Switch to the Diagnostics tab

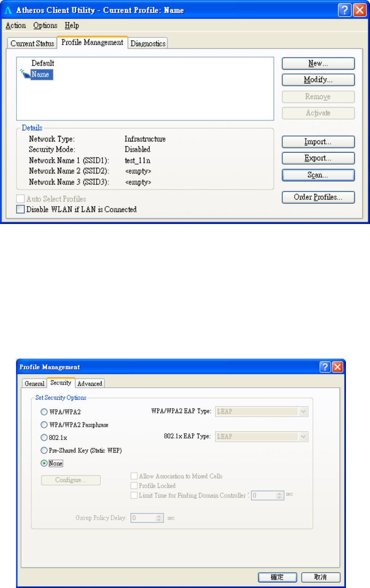point(148,43)
